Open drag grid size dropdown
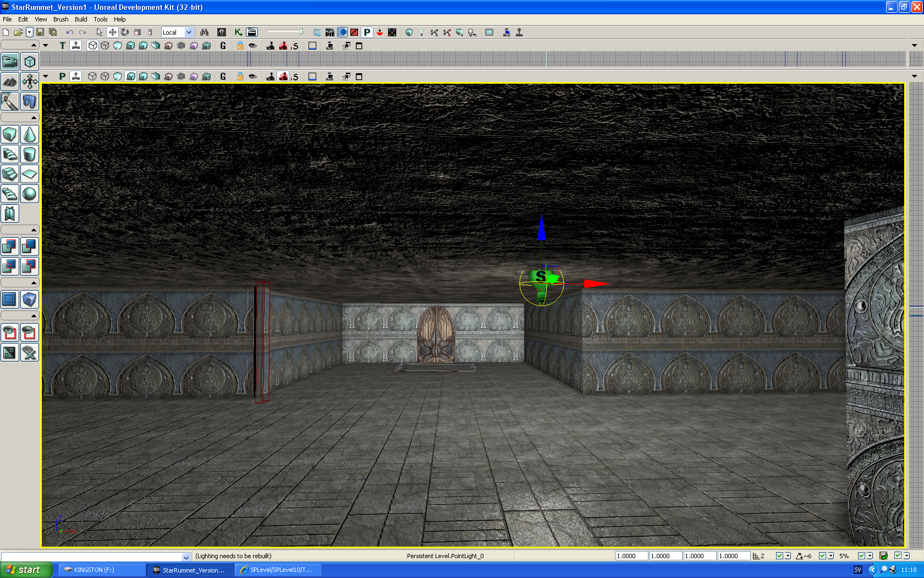 tap(788, 556)
